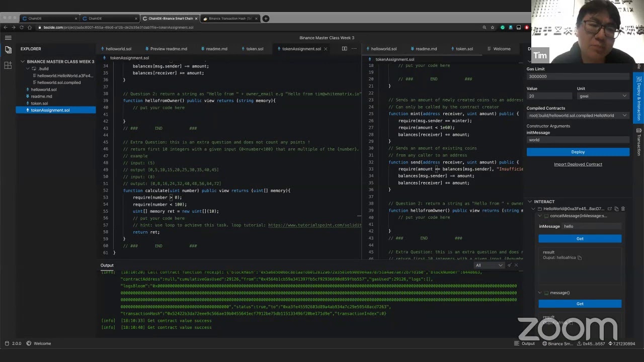This screenshot has width=644, height=362.
Task: Click the blue Deploy button
Action: pos(578,152)
